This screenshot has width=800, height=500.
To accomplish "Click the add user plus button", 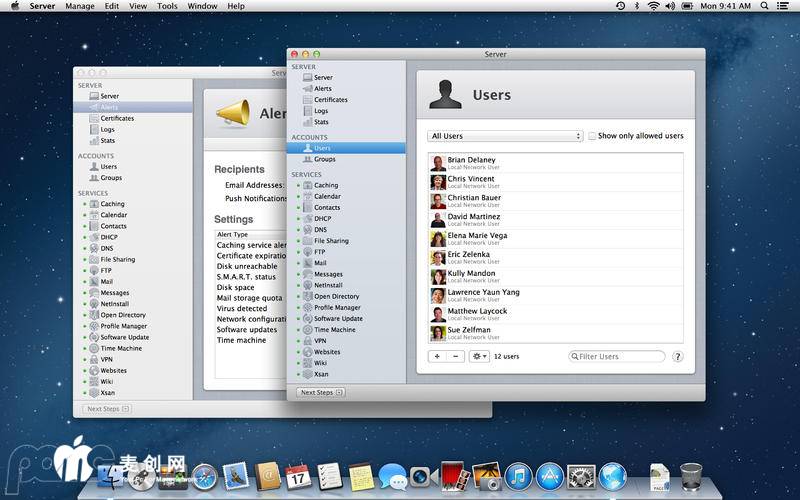I will [x=437, y=356].
